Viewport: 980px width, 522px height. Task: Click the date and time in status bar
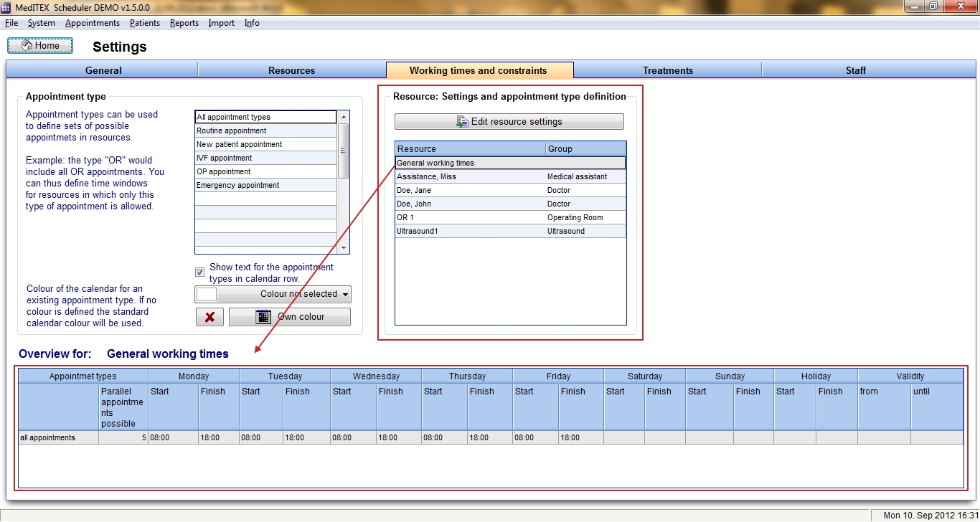(930, 516)
